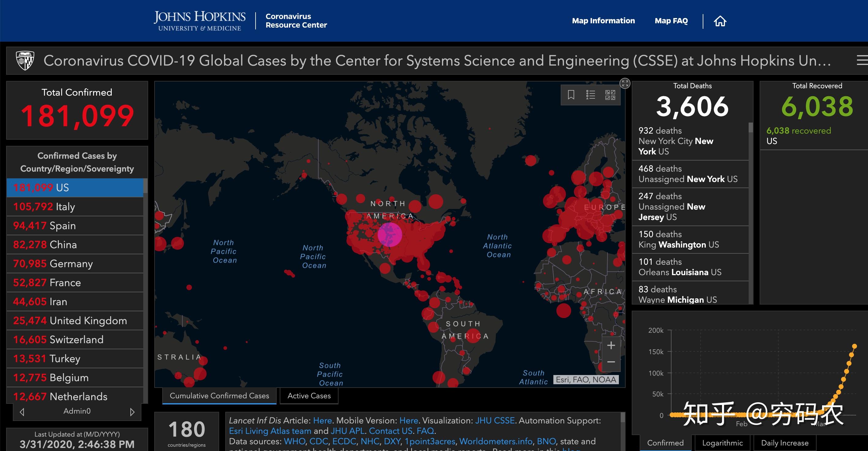
Task: Open the BNO data source link
Action: 546,441
